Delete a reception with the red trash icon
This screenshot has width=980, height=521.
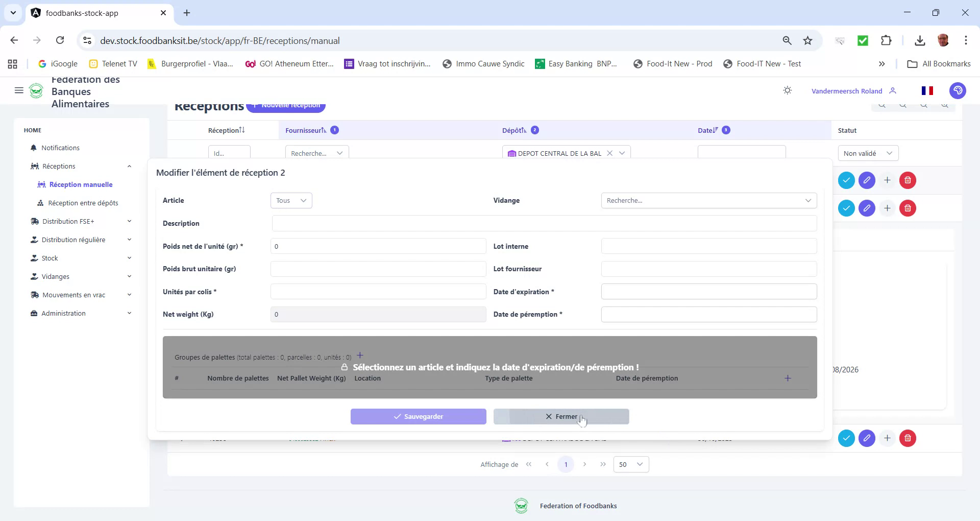coord(908,180)
